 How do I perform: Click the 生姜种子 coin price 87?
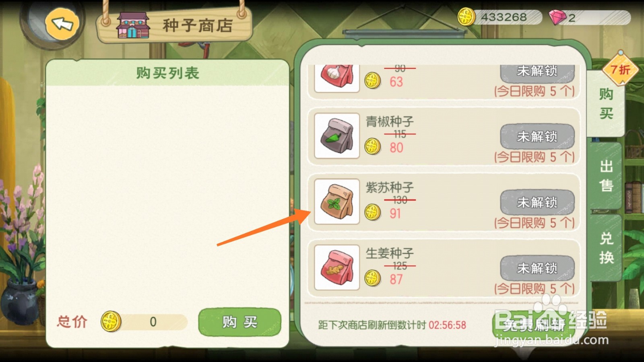pyautogui.click(x=396, y=279)
